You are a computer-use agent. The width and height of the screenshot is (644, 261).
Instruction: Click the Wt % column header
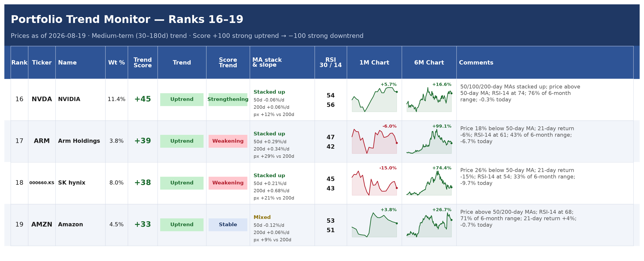point(116,62)
